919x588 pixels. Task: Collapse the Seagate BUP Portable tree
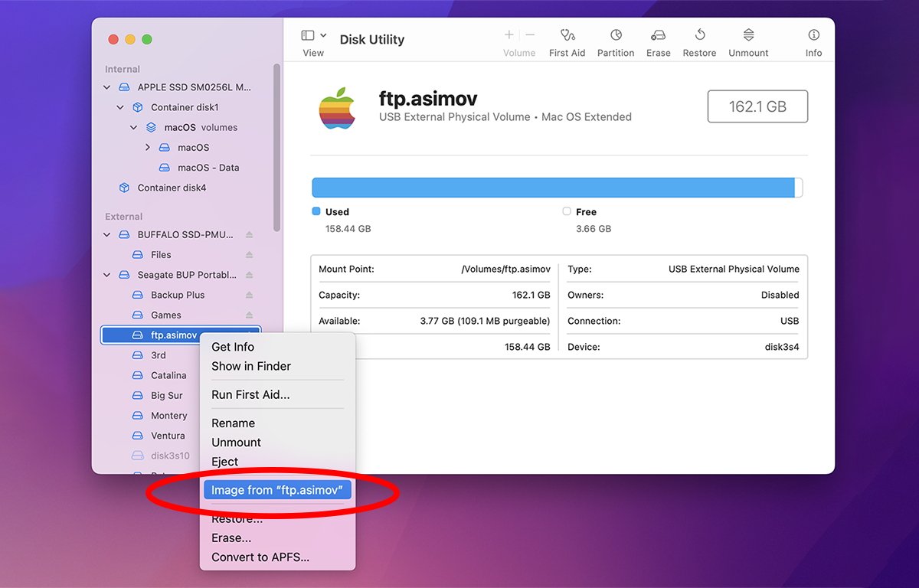click(106, 275)
